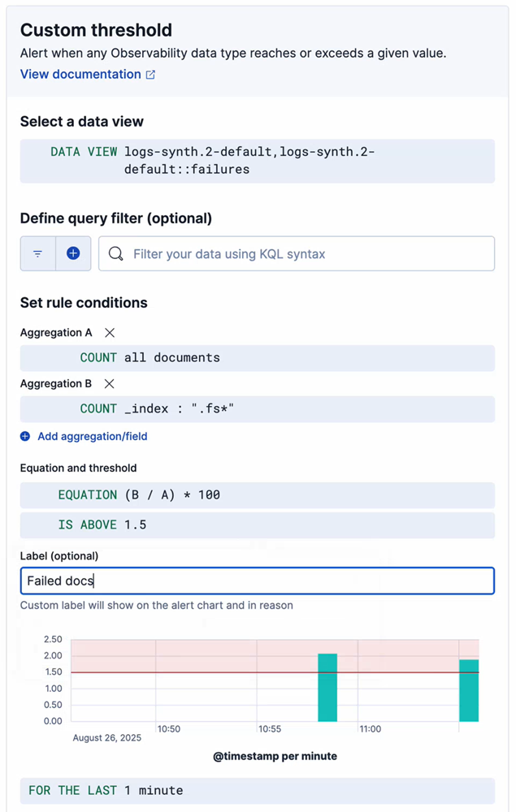The image size is (516, 812).
Task: Remove Aggregation B with its X icon
Action: 109,384
